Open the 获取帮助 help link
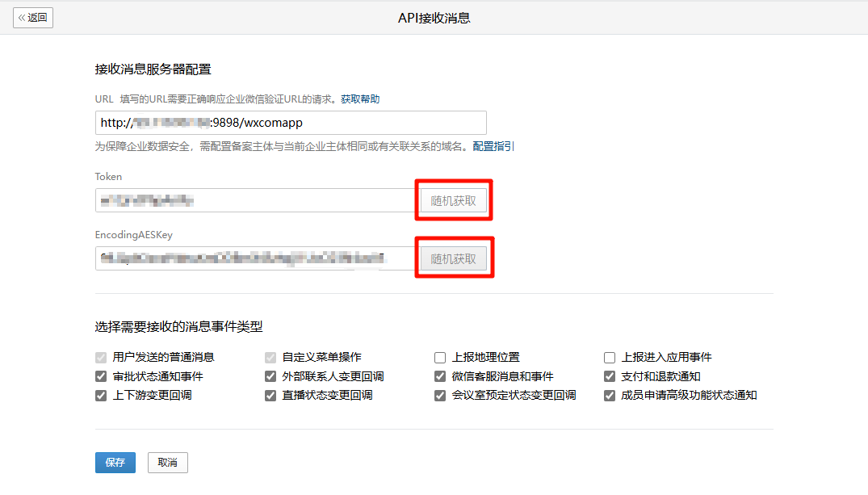The height and width of the screenshot is (495, 868). [x=359, y=99]
